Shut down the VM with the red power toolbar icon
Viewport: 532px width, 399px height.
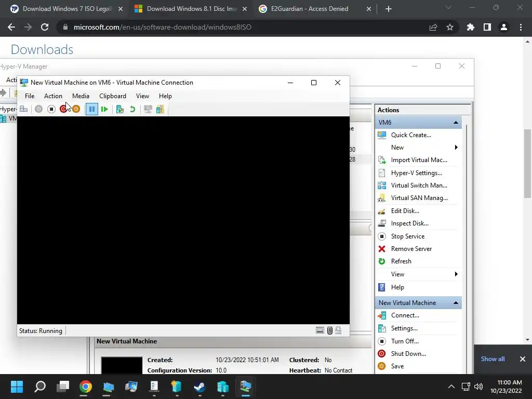coord(63,109)
